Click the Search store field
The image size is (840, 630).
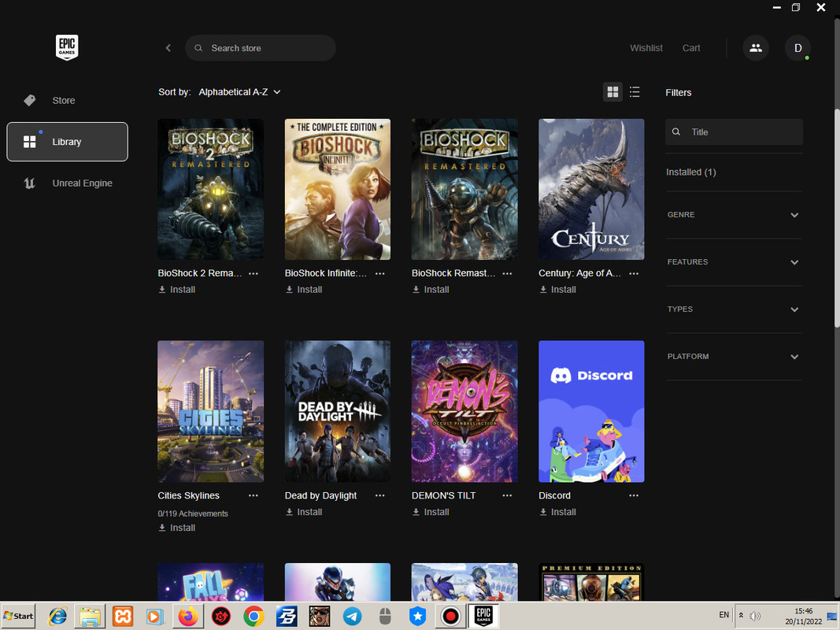tap(261, 48)
